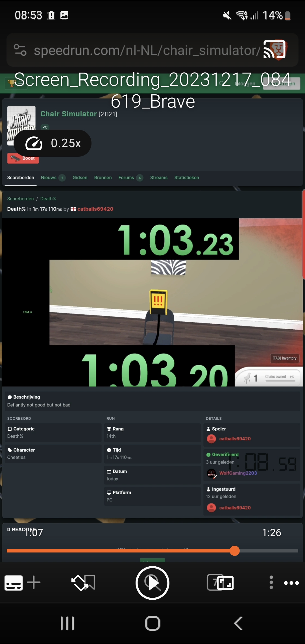Click the Boost button
This screenshot has height=644, width=305.
coord(23,158)
